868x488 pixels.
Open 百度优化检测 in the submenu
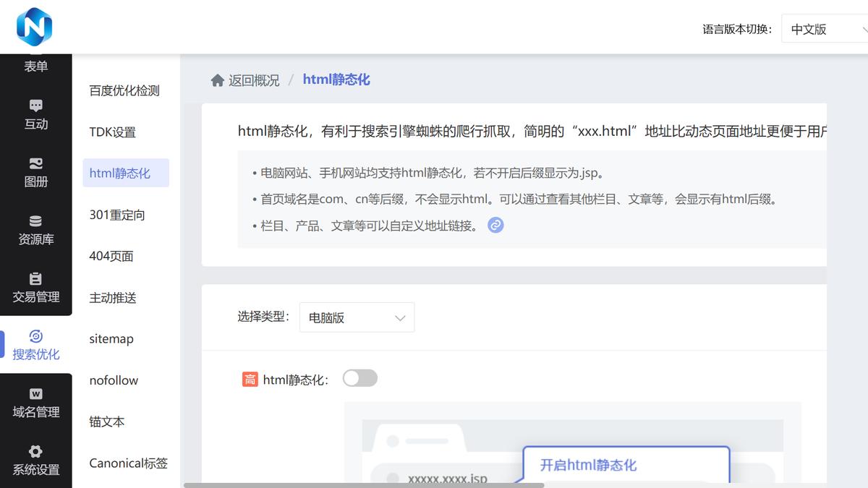(x=124, y=90)
